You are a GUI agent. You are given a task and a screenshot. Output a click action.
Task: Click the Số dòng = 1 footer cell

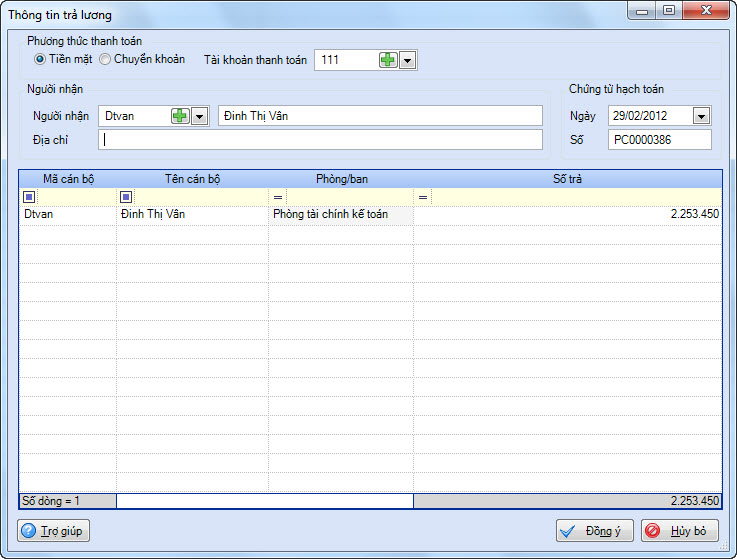(68, 501)
